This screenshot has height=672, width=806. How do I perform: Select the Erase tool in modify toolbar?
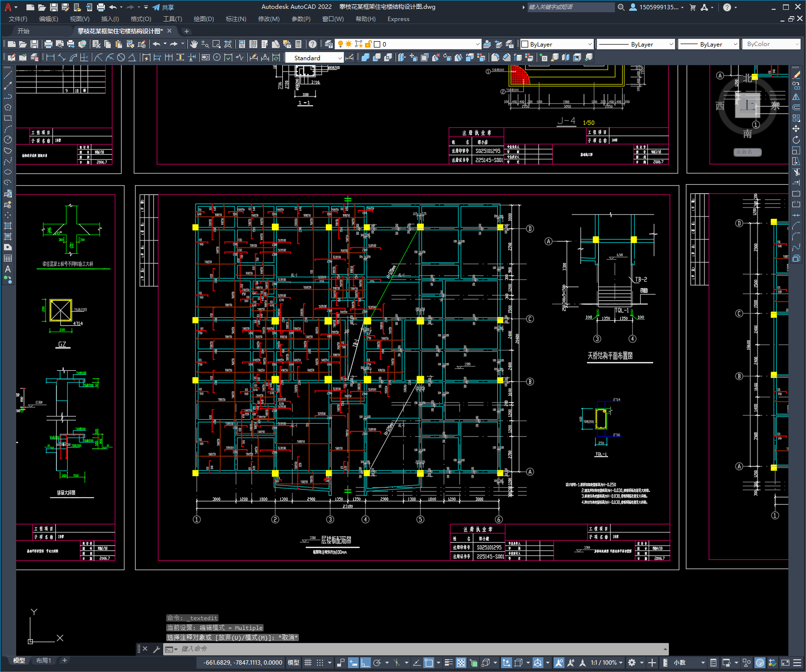(796, 75)
